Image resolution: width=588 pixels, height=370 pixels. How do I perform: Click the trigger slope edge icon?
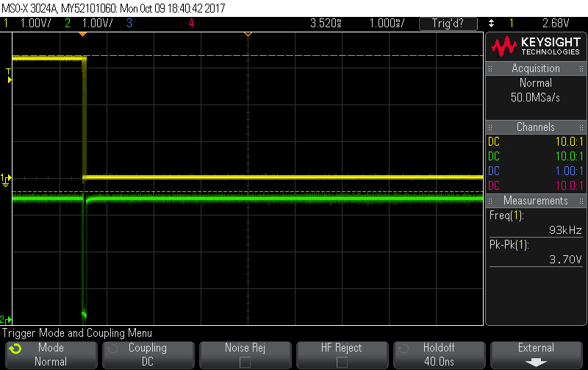click(491, 24)
